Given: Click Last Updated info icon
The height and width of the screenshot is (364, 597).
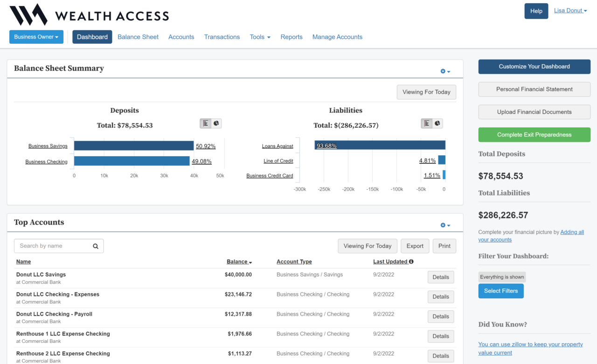Looking at the screenshot, I should (x=411, y=262).
